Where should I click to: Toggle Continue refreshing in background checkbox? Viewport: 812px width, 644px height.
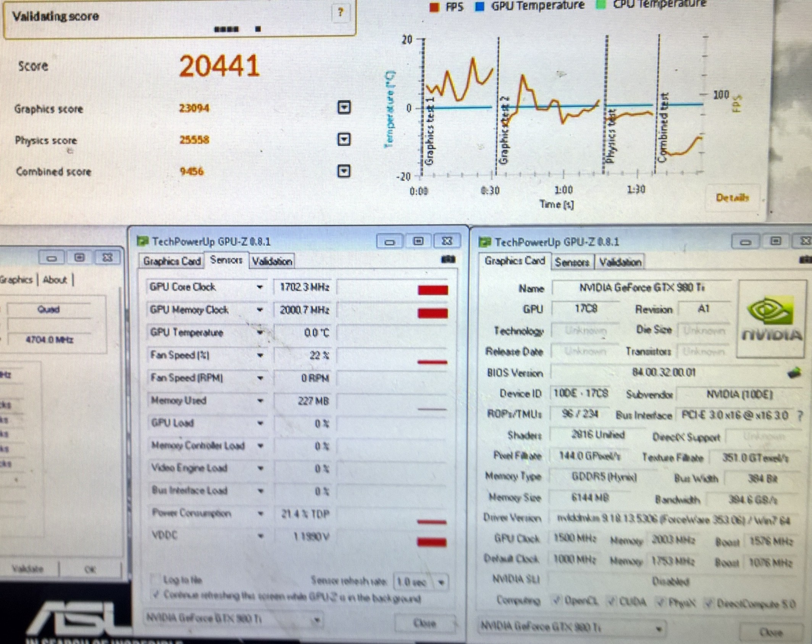tap(156, 595)
